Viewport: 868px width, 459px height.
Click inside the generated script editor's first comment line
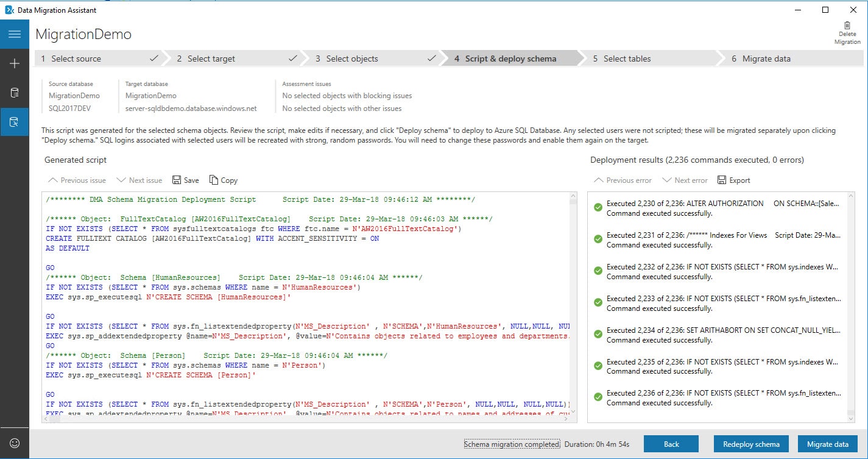pos(260,199)
